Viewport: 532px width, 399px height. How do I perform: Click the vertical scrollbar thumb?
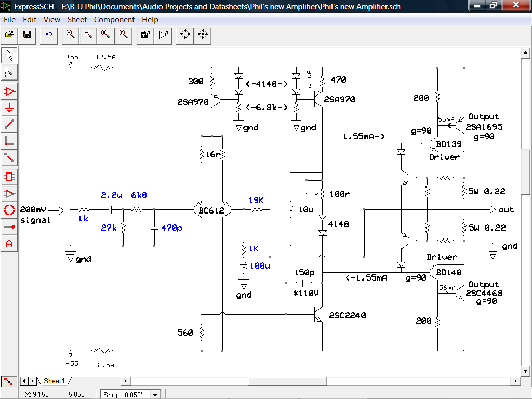[525, 171]
